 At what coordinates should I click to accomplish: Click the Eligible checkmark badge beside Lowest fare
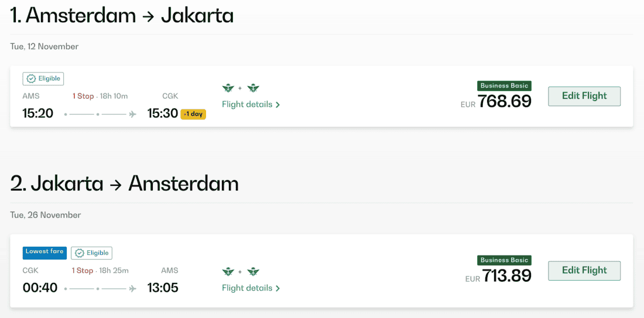(x=92, y=253)
